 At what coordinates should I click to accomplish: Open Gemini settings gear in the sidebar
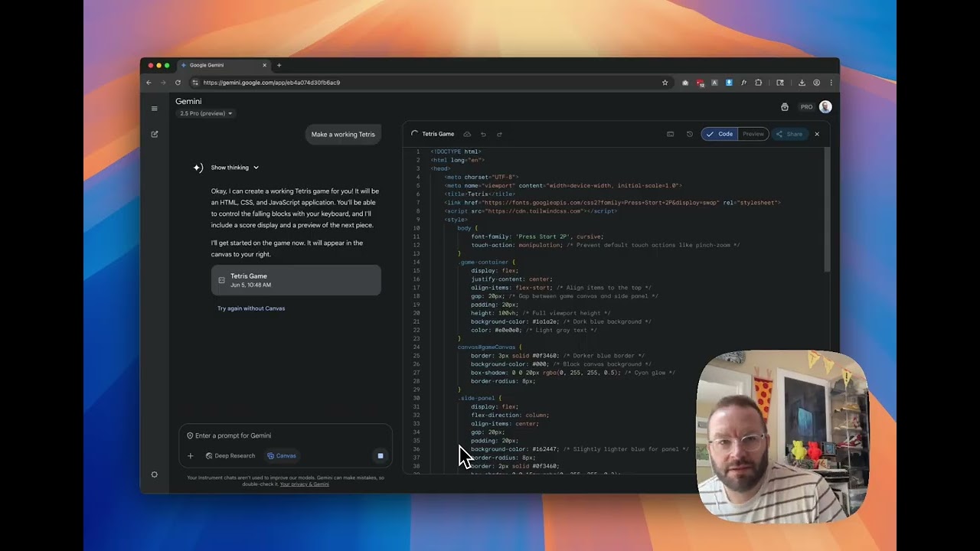click(154, 474)
